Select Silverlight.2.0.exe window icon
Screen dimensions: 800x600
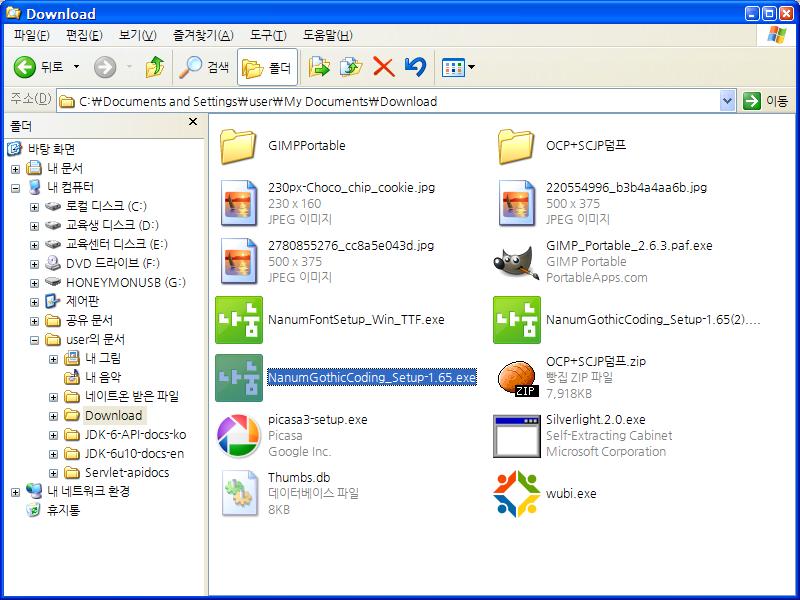[x=516, y=436]
